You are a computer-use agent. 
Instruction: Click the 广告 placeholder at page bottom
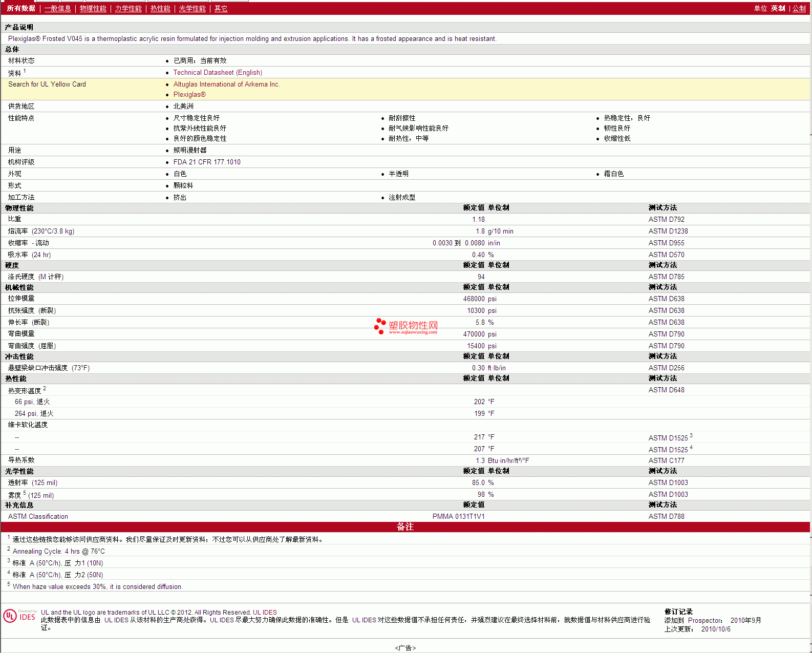click(x=405, y=648)
